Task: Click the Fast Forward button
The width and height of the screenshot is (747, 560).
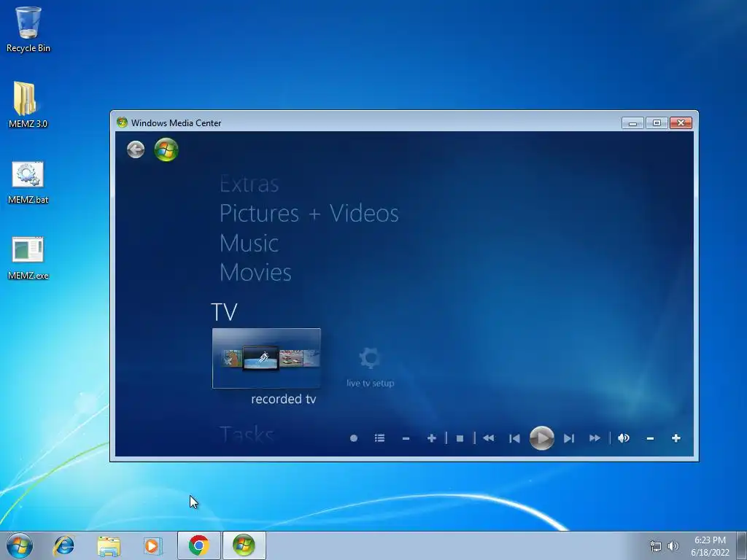Action: tap(595, 438)
